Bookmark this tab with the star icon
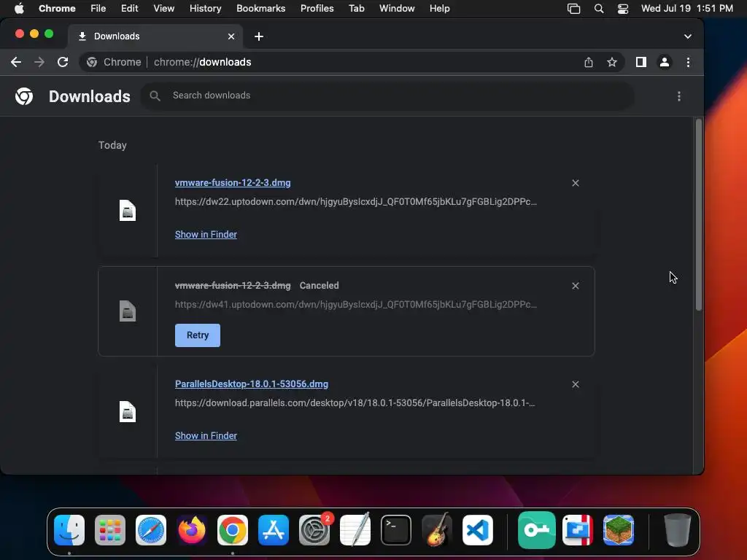Screen dimensions: 747x560 tap(612, 63)
